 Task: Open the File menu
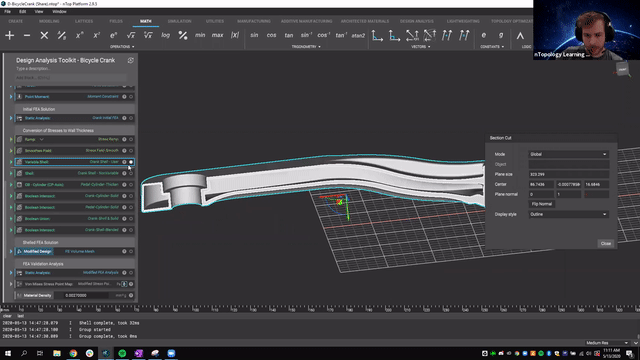tap(7, 12)
